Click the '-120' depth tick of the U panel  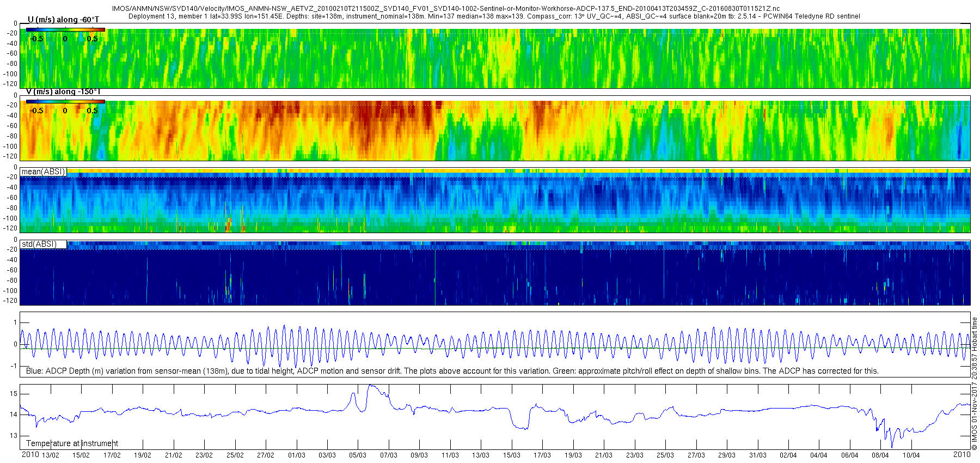coord(10,84)
